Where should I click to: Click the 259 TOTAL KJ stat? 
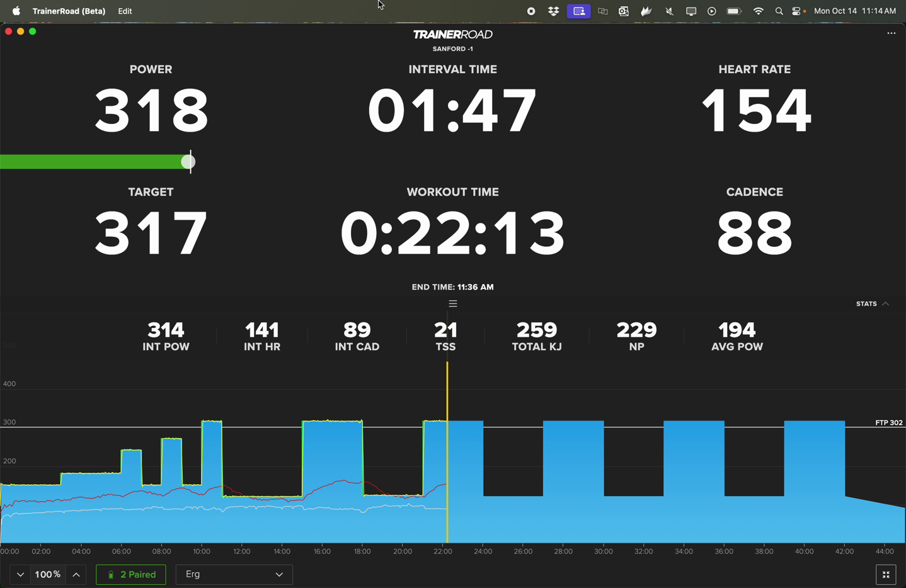click(537, 336)
